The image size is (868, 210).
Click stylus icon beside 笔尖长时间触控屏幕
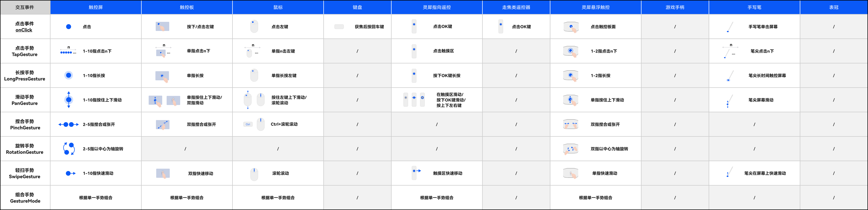[x=730, y=76]
